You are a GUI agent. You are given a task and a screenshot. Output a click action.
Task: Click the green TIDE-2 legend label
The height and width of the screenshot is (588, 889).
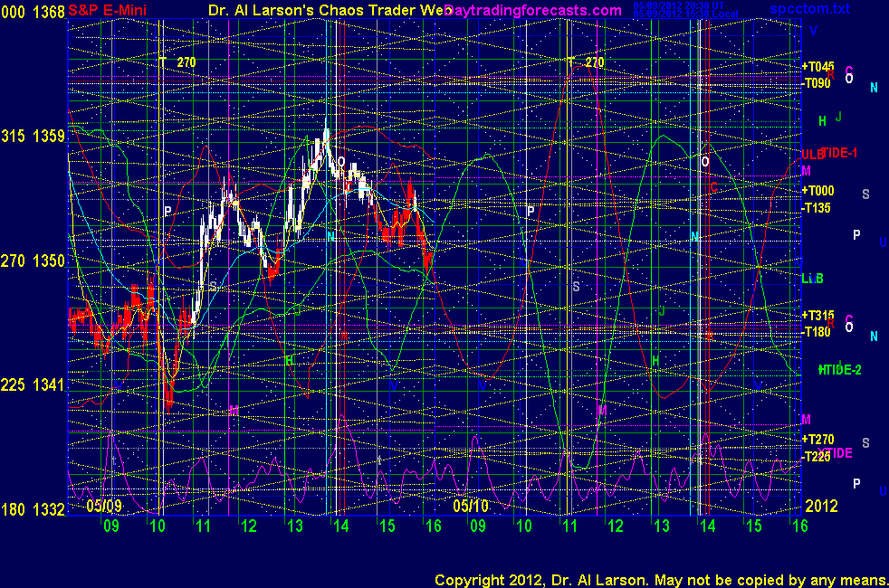coord(840,369)
